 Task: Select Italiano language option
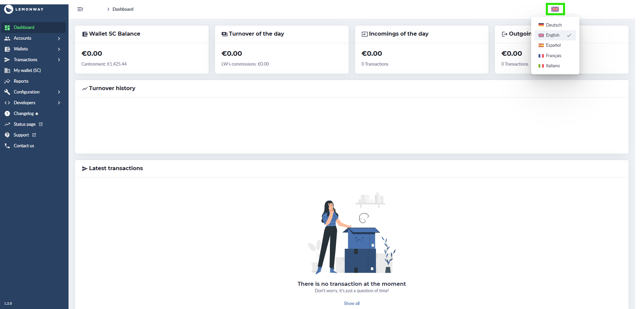(555, 66)
